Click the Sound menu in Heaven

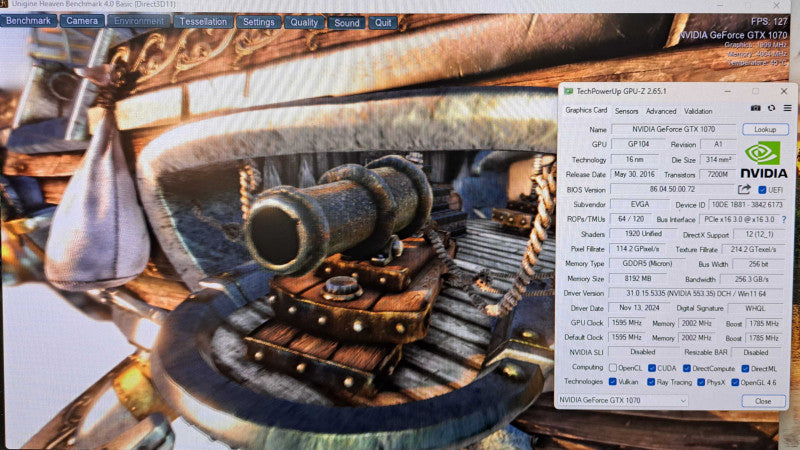(346, 23)
